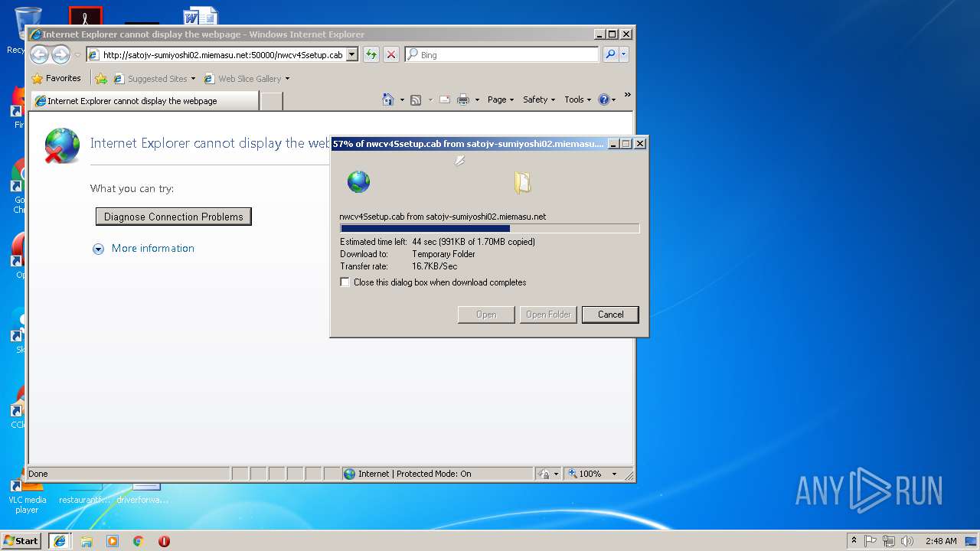980x551 pixels.
Task: Enable 'Close this dialog box when download completes'
Action: 345,282
